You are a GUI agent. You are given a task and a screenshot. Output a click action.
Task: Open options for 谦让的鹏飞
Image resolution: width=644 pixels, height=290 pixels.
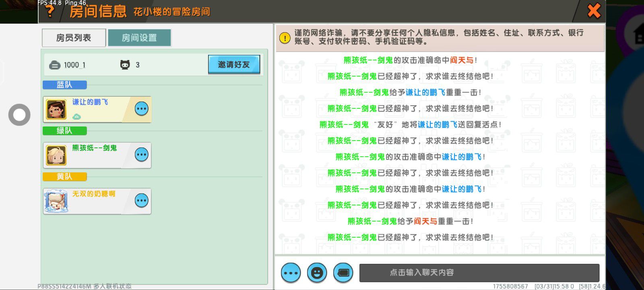click(x=141, y=109)
